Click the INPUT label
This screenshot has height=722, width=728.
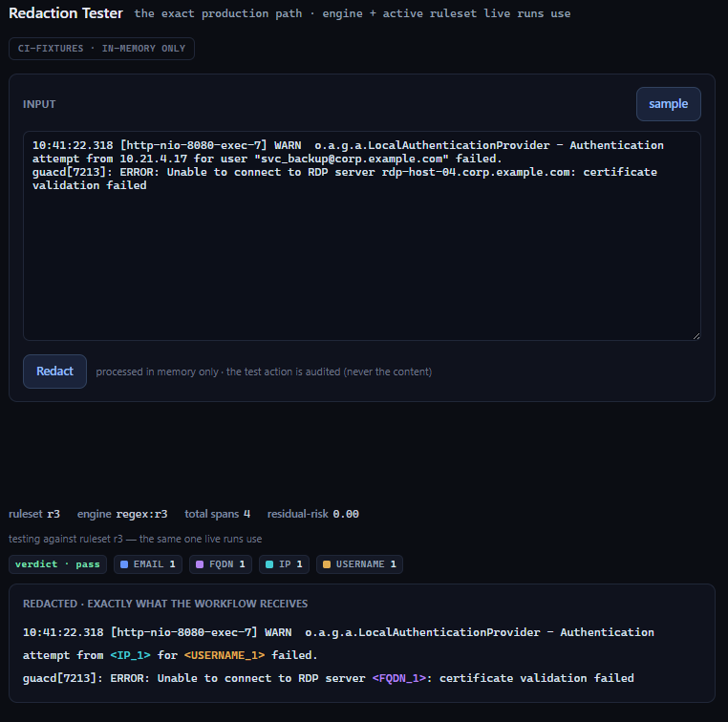[39, 104]
